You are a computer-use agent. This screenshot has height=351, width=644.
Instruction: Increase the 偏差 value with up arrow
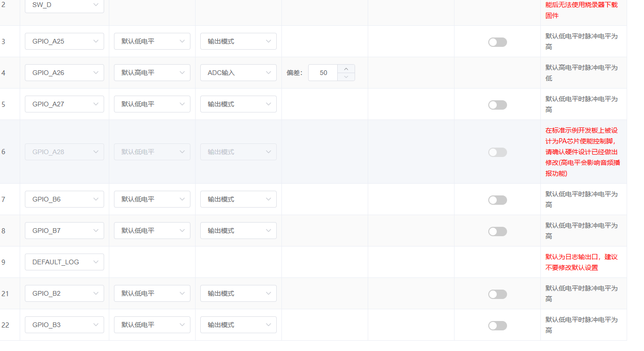[346, 68]
